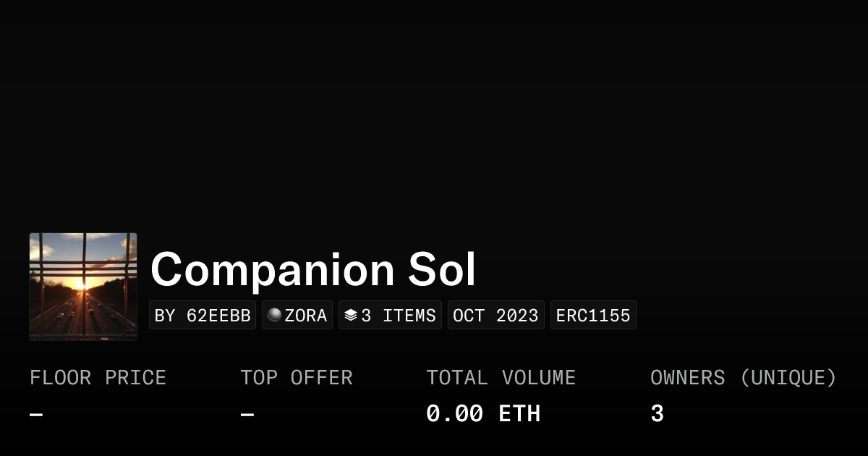Click the dash value under Floor Price
The height and width of the screenshot is (456, 868).
tap(36, 415)
